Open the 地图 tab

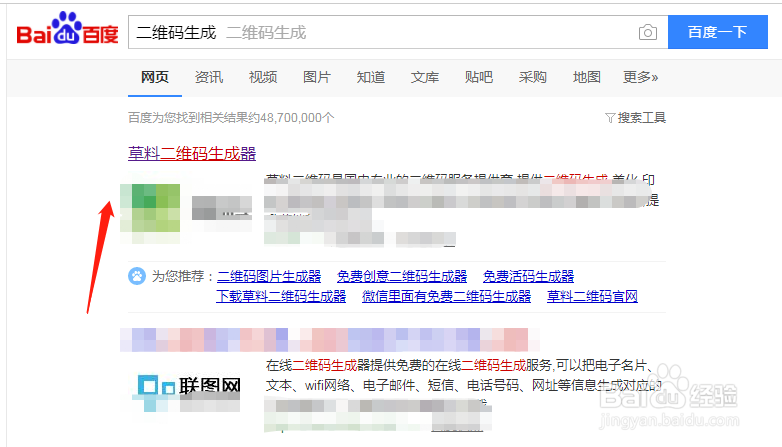click(x=586, y=77)
